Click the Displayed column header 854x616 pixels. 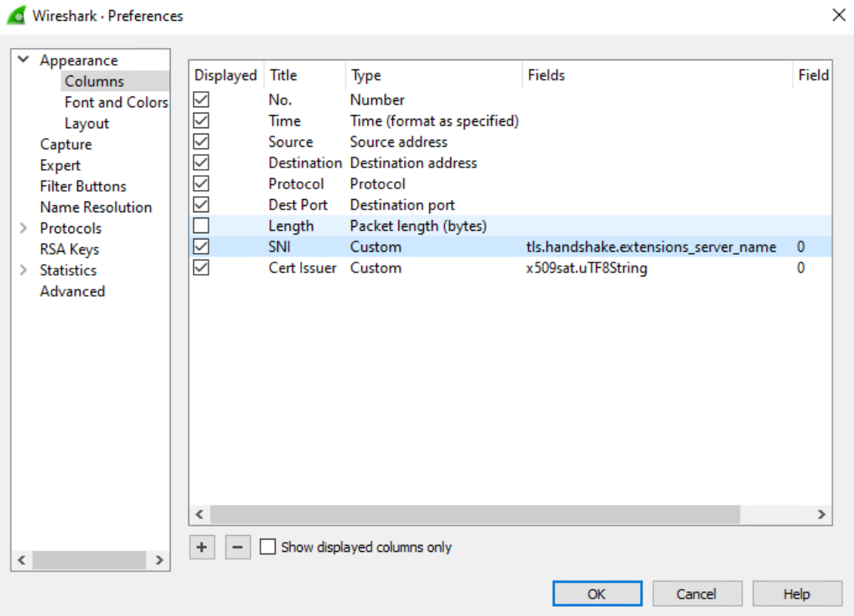coord(225,75)
